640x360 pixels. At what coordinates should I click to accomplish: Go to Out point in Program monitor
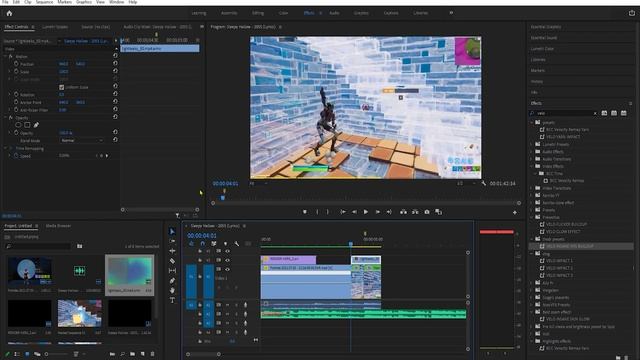coord(389,212)
